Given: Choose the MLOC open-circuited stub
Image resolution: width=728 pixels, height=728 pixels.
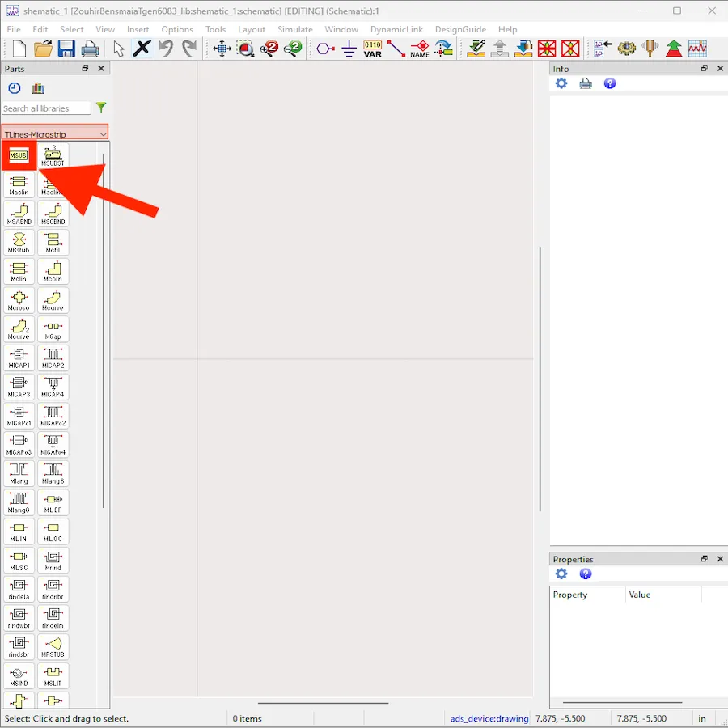Looking at the screenshot, I should [x=53, y=531].
